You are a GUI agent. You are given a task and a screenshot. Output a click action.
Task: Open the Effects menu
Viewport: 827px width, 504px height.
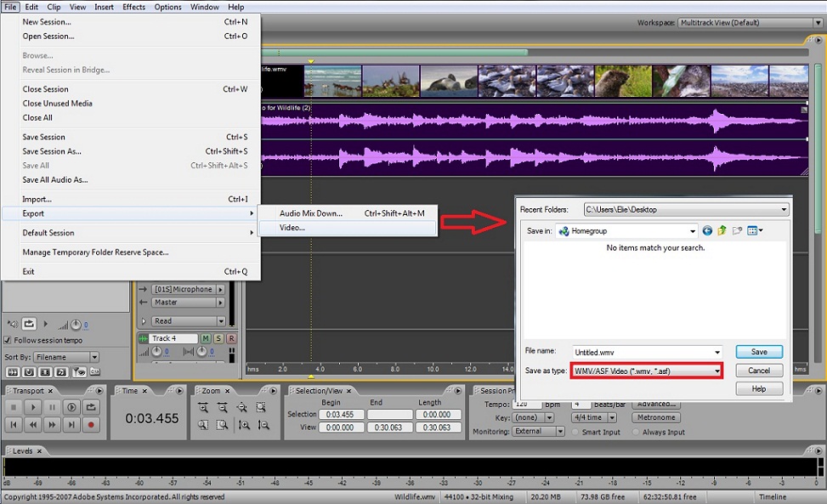134,7
